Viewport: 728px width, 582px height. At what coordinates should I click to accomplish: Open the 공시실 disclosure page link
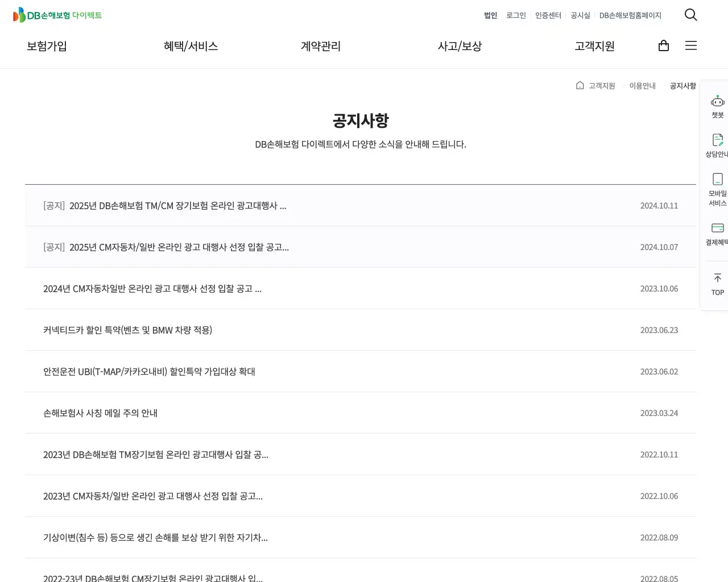tap(580, 15)
